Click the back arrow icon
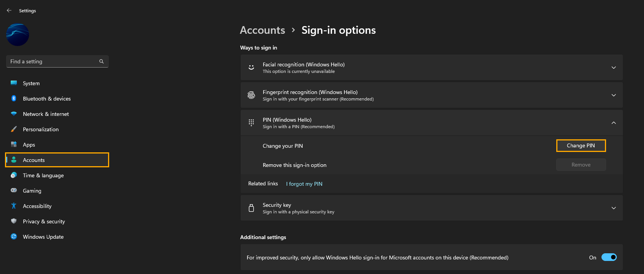The width and height of the screenshot is (644, 274). 9,10
